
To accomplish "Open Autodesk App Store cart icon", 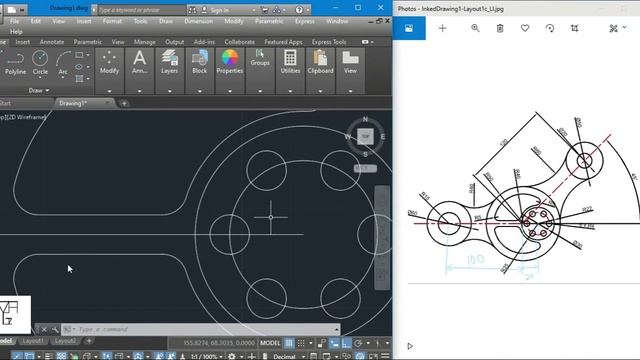I will point(264,9).
